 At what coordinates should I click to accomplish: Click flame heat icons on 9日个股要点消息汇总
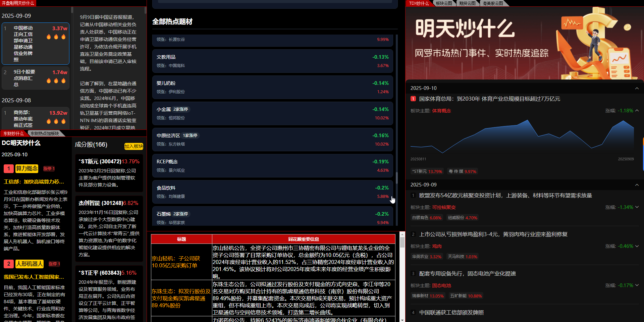56,80
